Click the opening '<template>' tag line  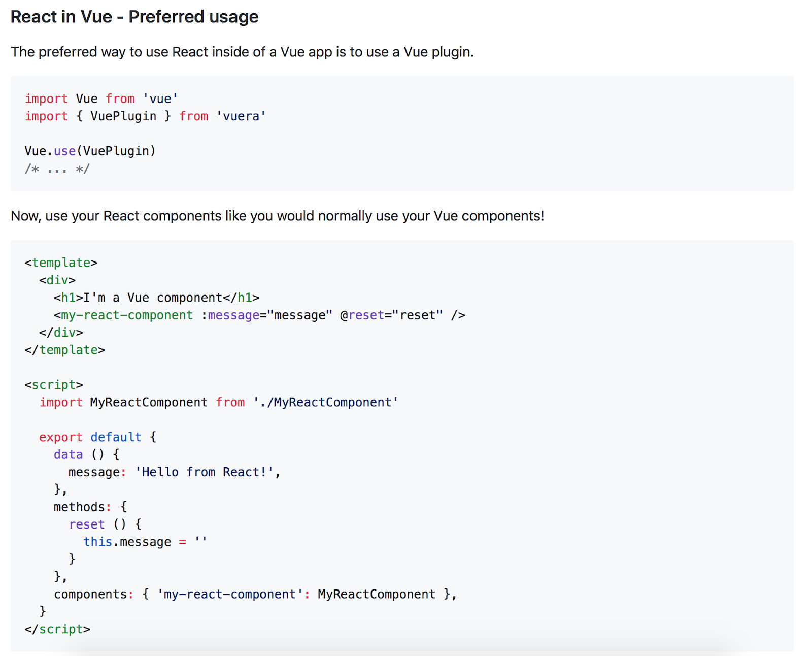(x=61, y=263)
